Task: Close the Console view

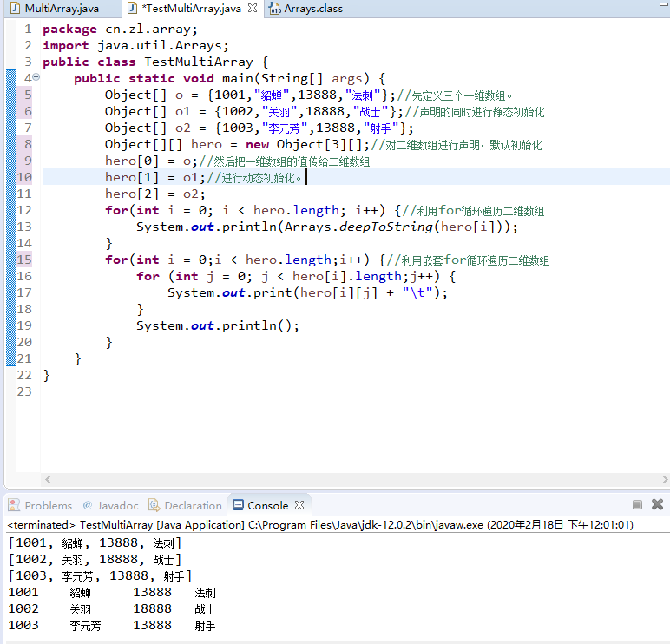Action: [x=299, y=505]
